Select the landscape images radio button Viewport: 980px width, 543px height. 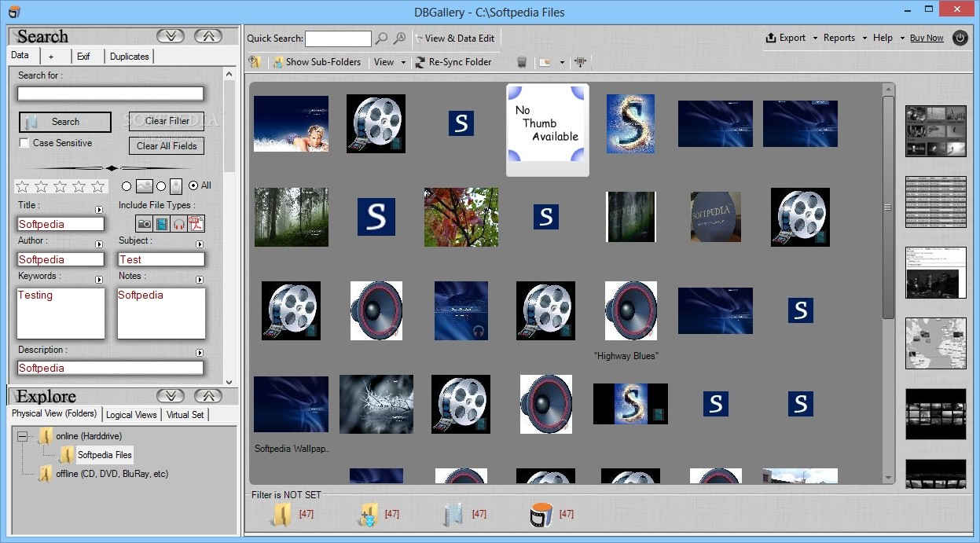pos(127,186)
